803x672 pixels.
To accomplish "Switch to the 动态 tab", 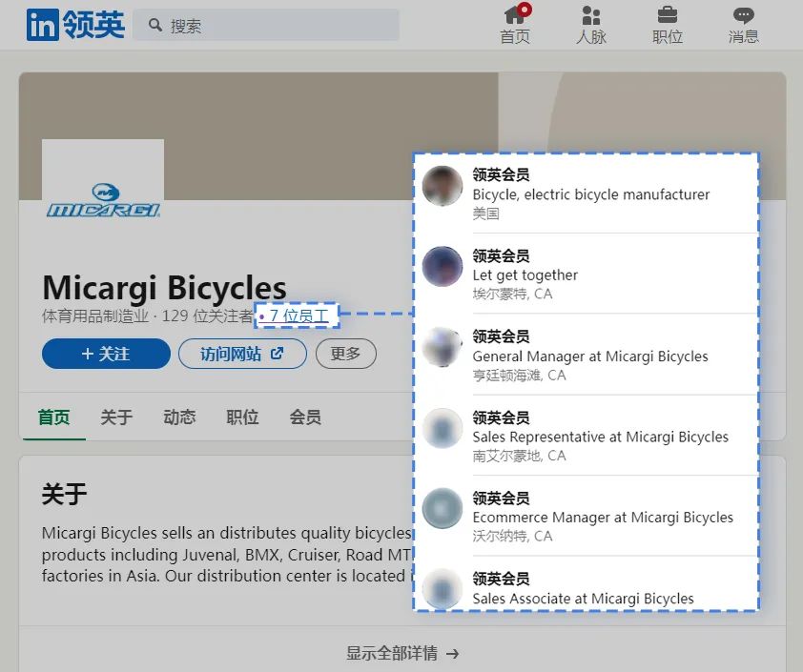I will [x=179, y=417].
